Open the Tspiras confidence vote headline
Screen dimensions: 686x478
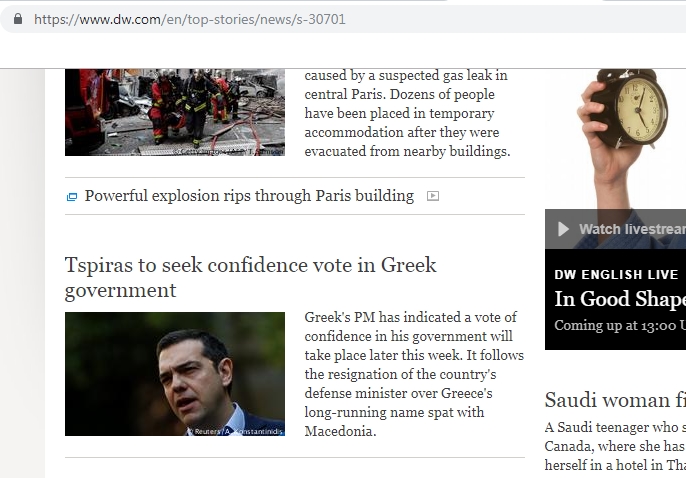pyautogui.click(x=250, y=278)
